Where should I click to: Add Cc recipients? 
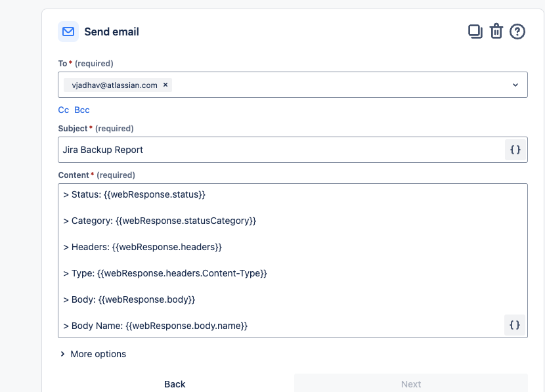(63, 110)
